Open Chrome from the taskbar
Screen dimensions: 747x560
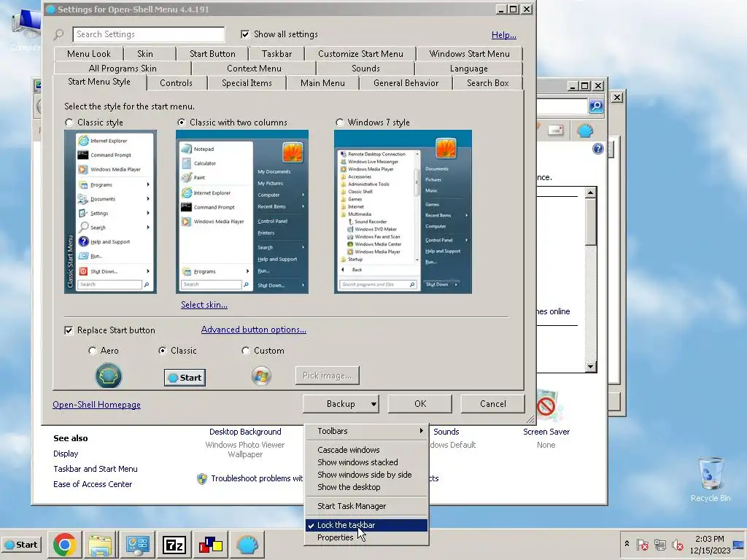pyautogui.click(x=64, y=544)
